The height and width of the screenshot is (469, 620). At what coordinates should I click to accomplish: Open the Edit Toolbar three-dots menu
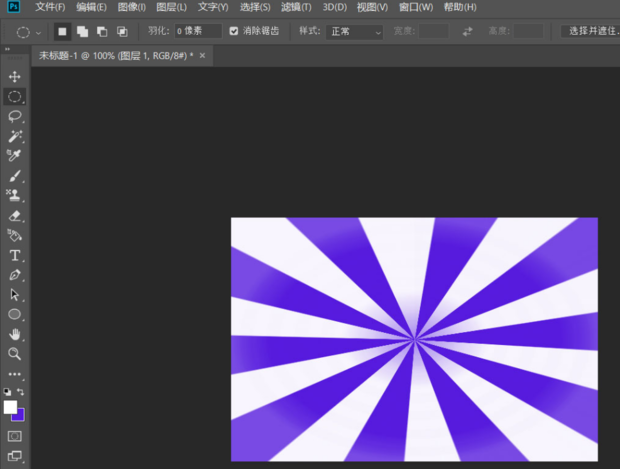click(15, 374)
